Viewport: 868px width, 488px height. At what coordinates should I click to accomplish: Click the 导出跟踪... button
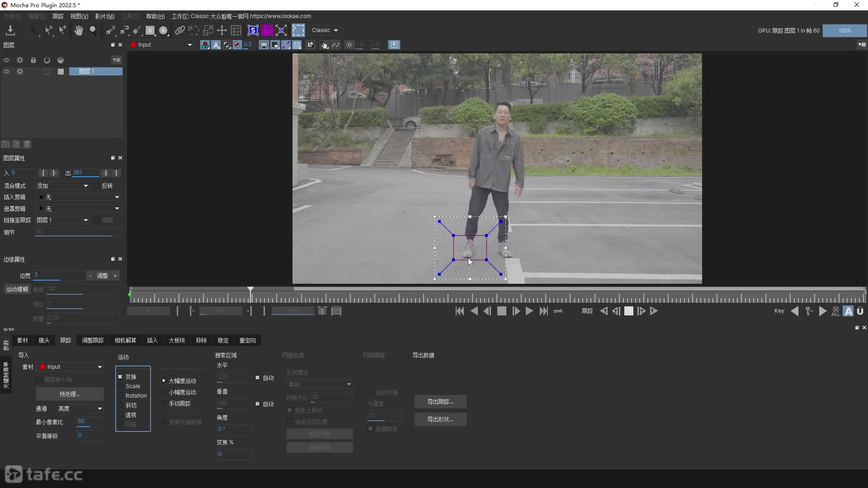click(x=440, y=402)
